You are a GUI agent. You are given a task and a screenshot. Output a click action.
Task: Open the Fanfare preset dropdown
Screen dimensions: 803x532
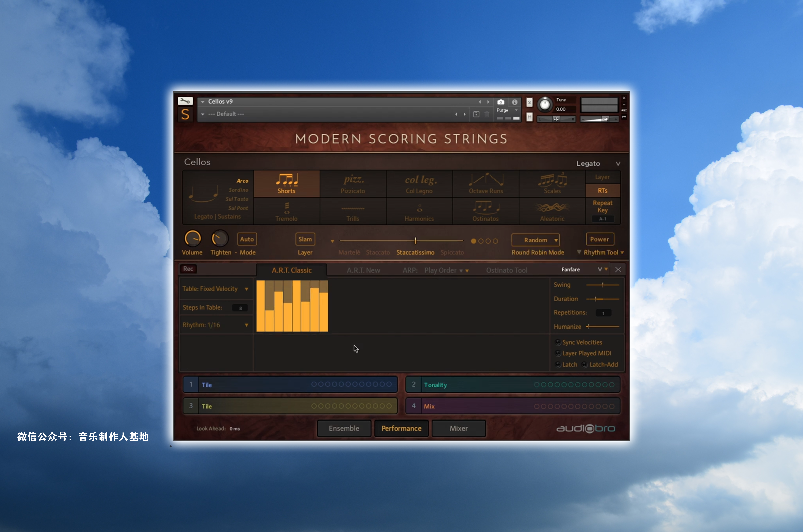[599, 269]
